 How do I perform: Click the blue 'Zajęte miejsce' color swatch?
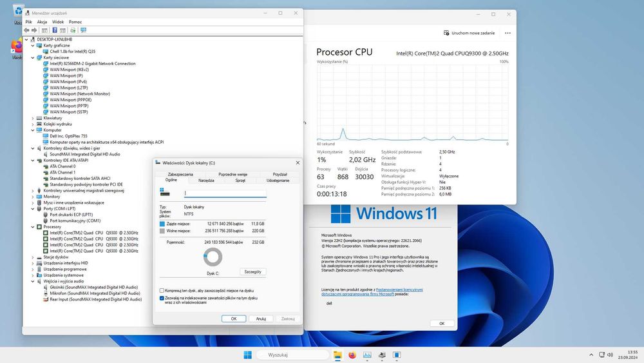162,224
